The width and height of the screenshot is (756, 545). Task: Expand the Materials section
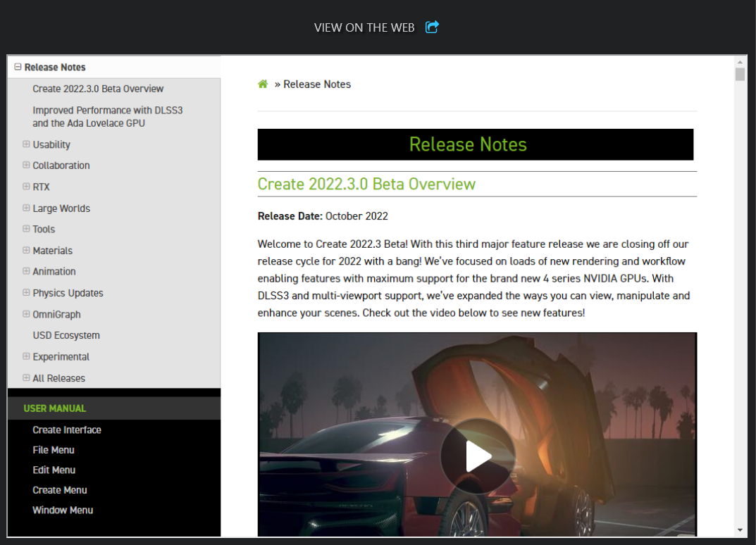(26, 250)
